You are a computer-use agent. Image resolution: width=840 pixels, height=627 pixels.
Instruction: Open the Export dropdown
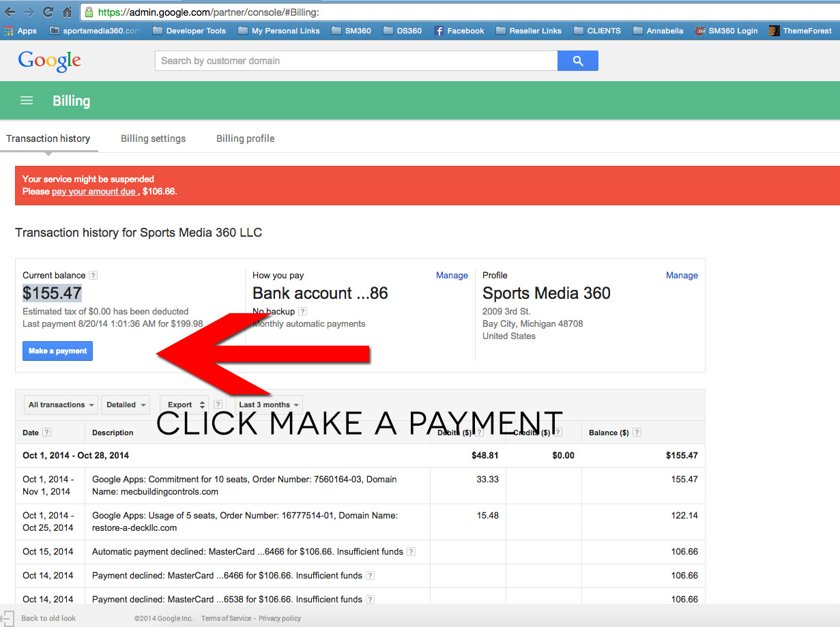(184, 405)
